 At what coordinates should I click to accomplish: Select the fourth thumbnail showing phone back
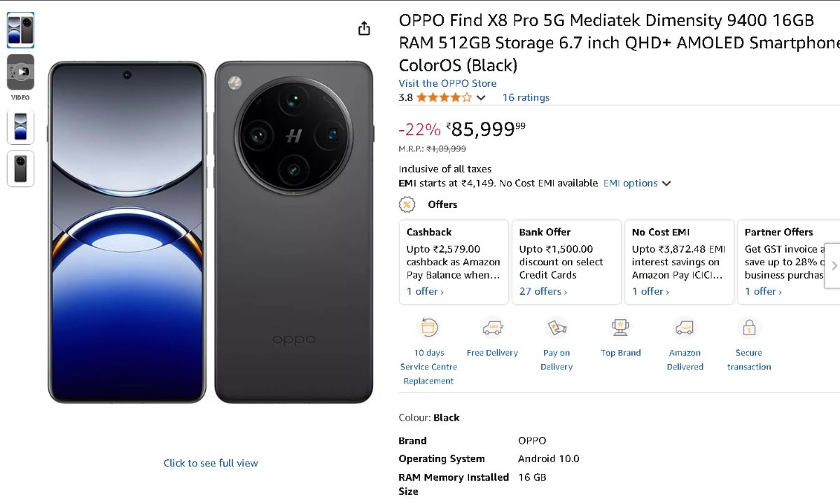click(x=21, y=169)
